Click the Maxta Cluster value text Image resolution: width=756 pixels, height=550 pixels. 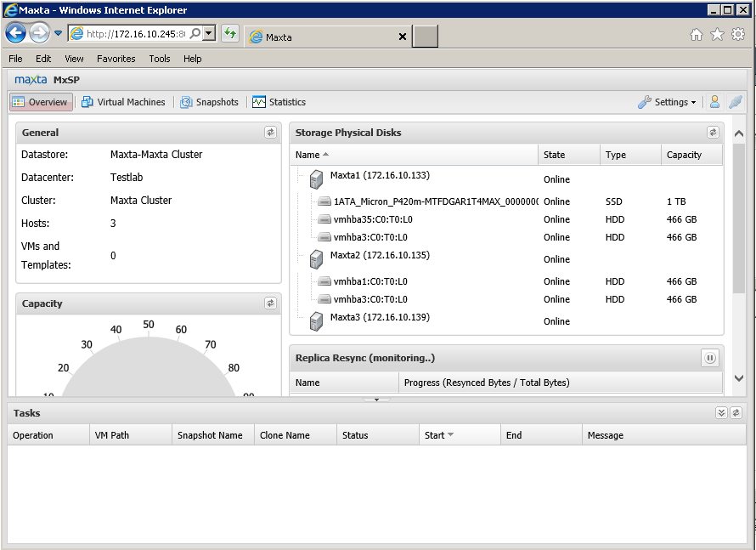pyautogui.click(x=141, y=201)
